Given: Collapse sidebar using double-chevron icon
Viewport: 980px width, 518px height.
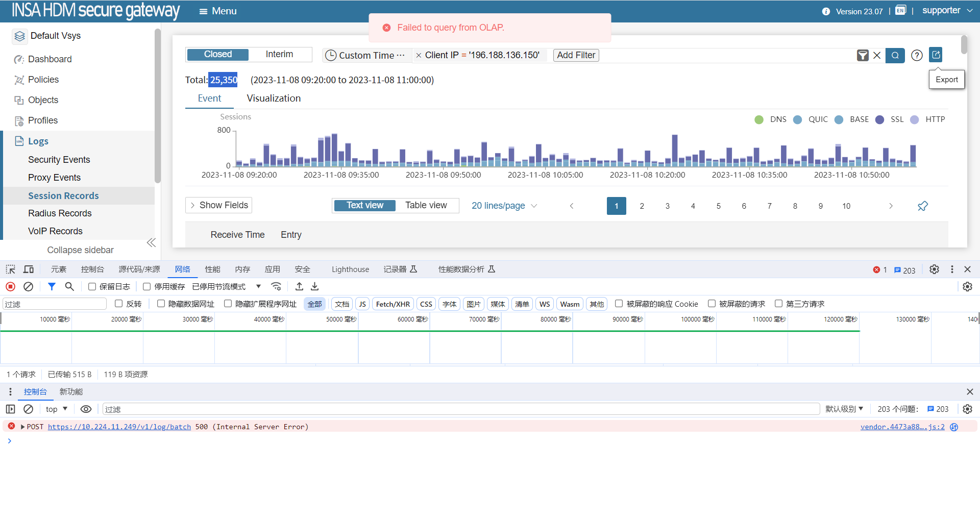Looking at the screenshot, I should [151, 243].
